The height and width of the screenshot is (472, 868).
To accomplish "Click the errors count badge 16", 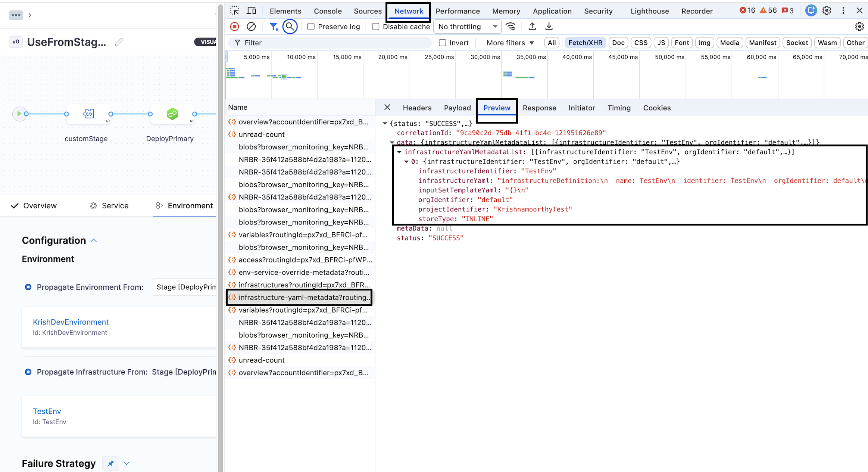I will click(747, 10).
